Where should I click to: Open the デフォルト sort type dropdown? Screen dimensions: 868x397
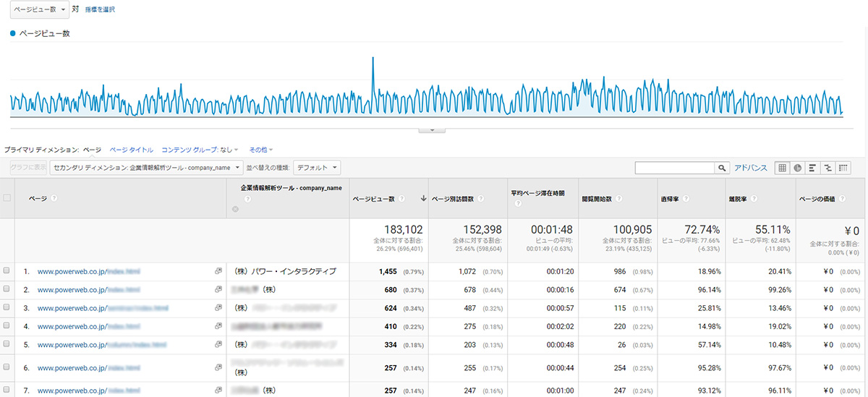tap(317, 168)
